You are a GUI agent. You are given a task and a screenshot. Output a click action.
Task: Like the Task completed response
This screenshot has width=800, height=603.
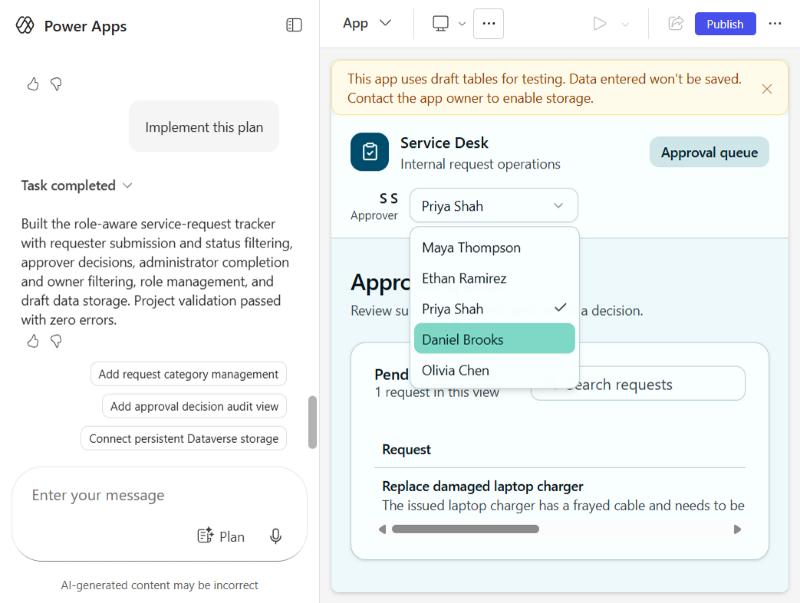pos(33,341)
